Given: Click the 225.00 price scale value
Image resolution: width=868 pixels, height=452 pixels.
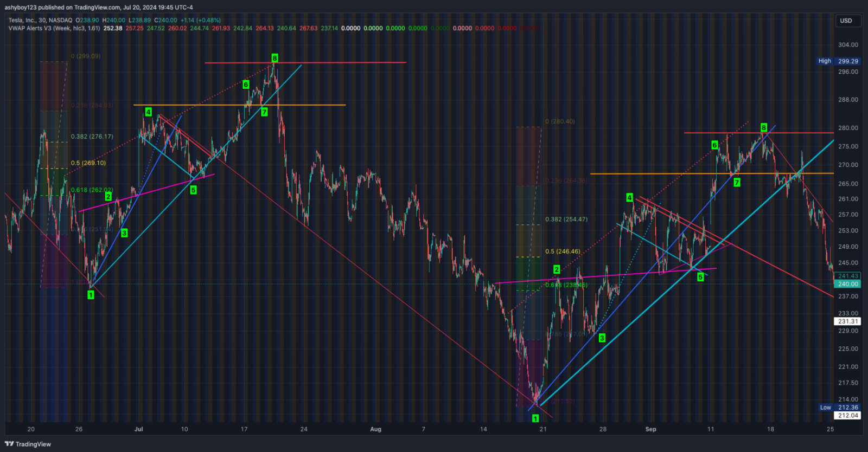Looking at the screenshot, I should pos(848,349).
